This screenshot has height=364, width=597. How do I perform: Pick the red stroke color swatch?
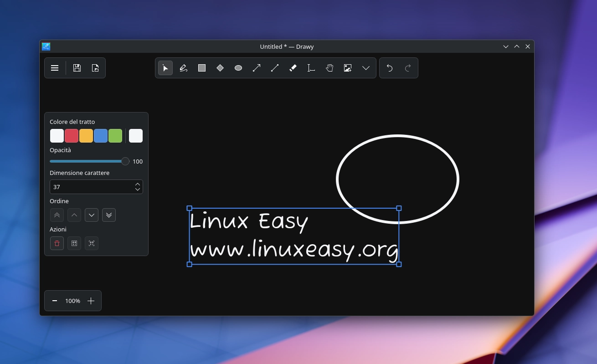pyautogui.click(x=72, y=136)
